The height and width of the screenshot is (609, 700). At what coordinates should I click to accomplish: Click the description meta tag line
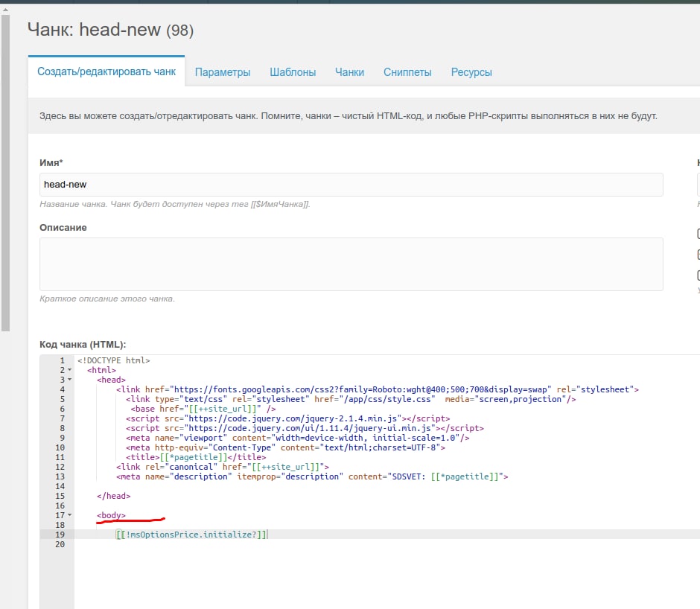click(x=311, y=476)
